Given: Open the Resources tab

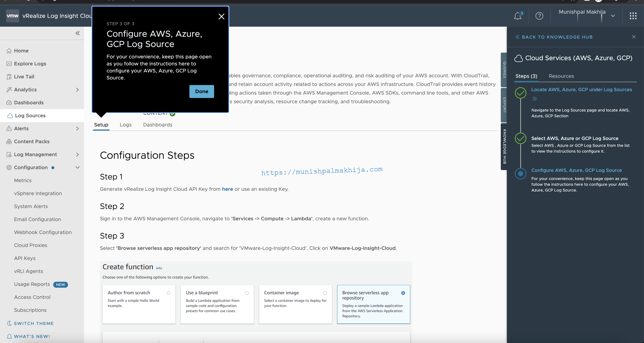Looking at the screenshot, I should [561, 76].
